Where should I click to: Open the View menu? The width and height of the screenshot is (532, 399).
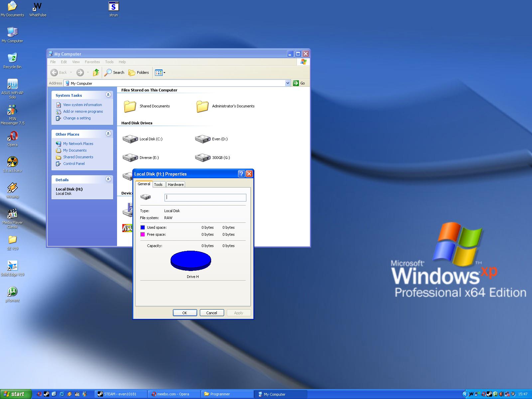click(x=76, y=62)
